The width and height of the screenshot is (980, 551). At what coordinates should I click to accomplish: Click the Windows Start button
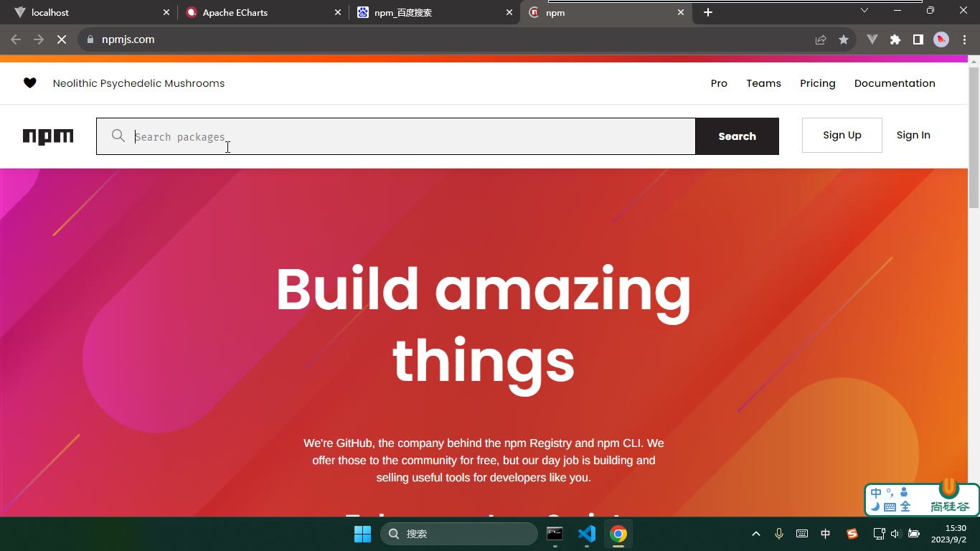pos(362,534)
